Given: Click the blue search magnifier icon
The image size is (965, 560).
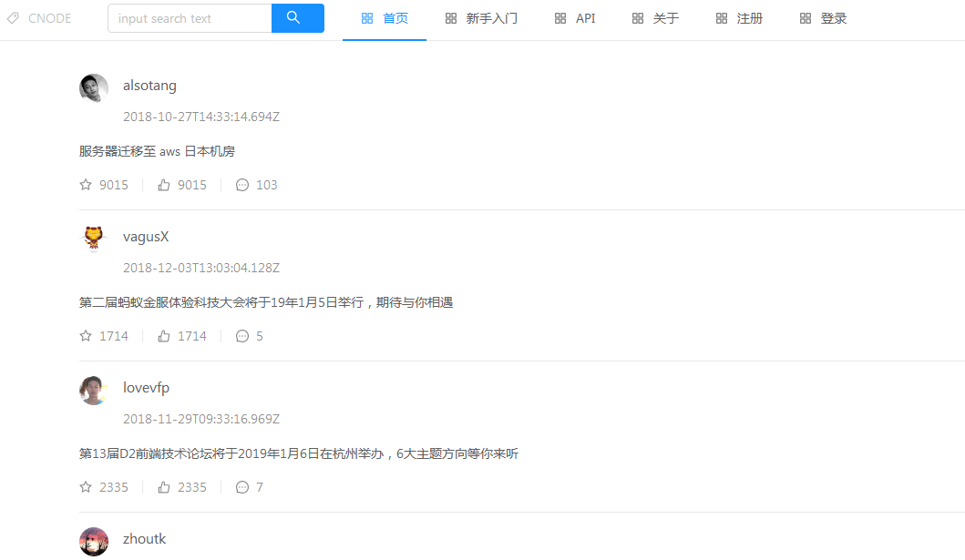Looking at the screenshot, I should pyautogui.click(x=298, y=17).
